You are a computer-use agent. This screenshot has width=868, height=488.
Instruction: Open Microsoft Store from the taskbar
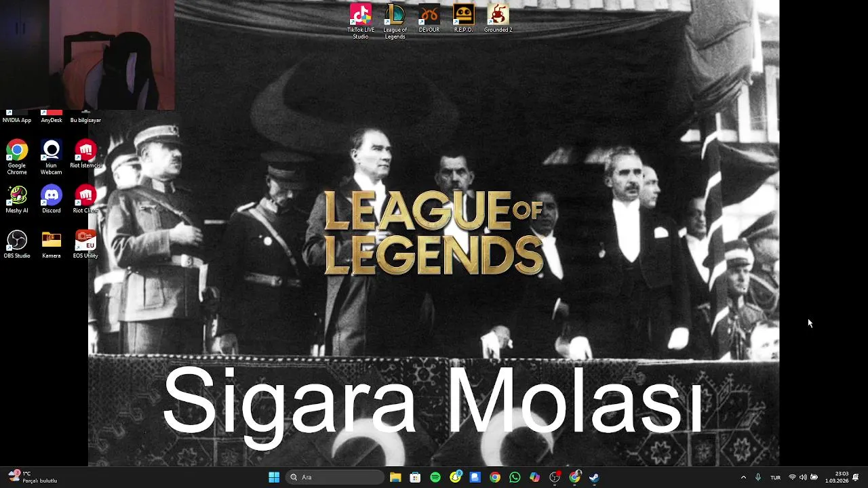(415, 477)
